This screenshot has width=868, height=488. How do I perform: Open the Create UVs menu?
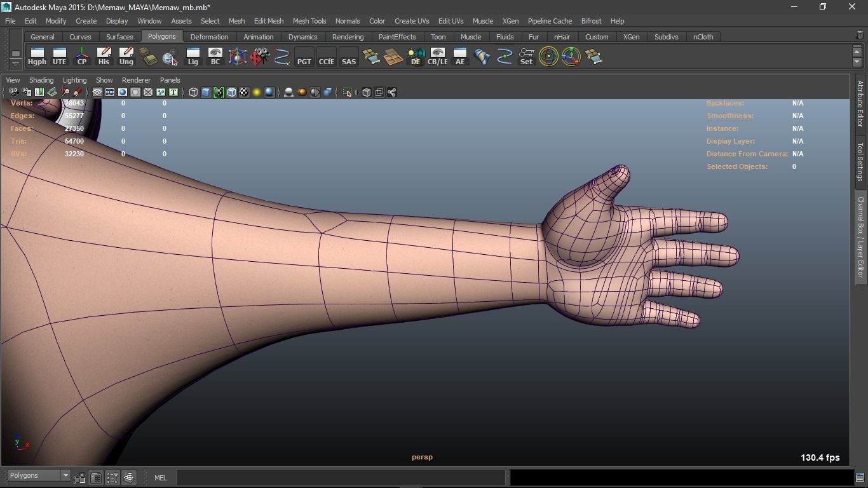click(412, 21)
